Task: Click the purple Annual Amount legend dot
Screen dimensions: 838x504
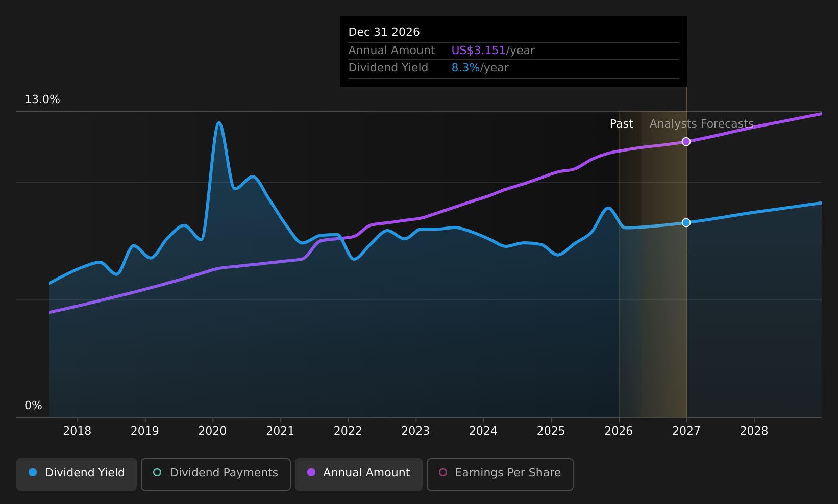Action: pos(311,472)
